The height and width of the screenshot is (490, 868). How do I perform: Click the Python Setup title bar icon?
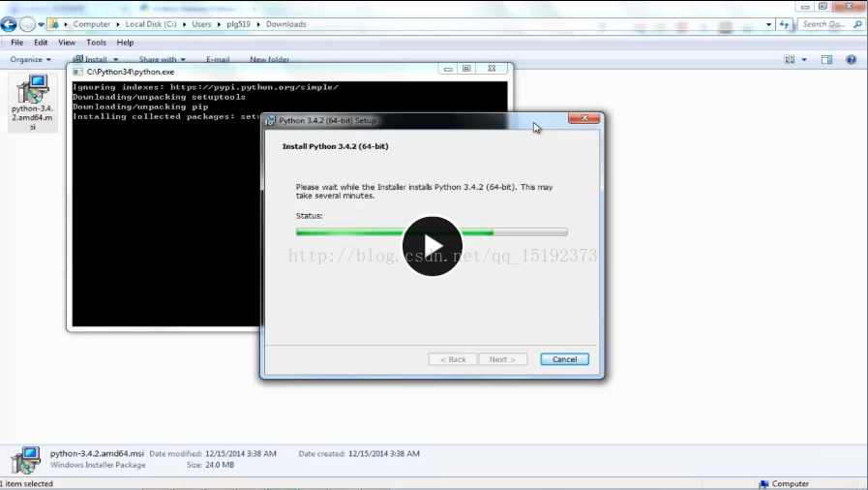(270, 120)
